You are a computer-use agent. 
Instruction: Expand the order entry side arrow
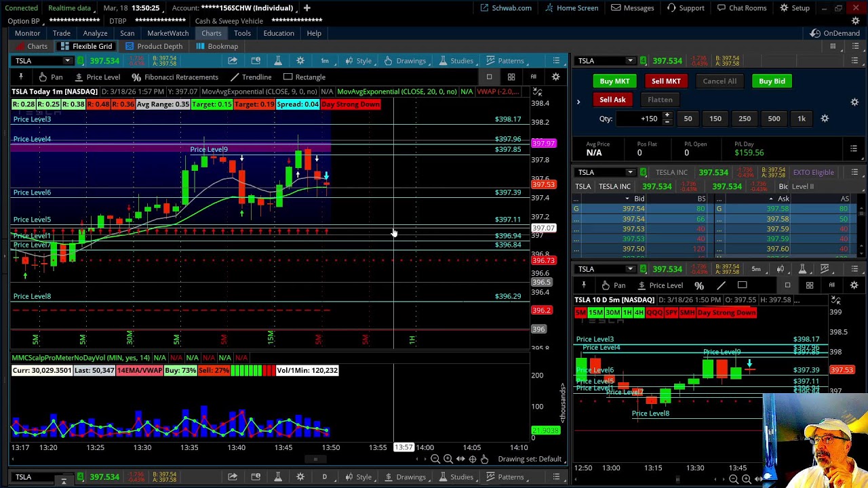point(578,102)
